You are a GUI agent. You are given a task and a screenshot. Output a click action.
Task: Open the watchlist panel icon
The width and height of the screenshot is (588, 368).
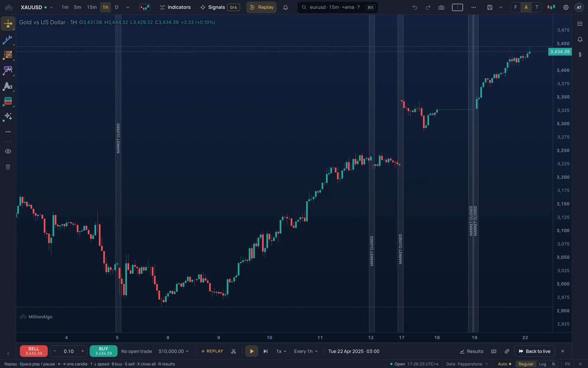[580, 24]
